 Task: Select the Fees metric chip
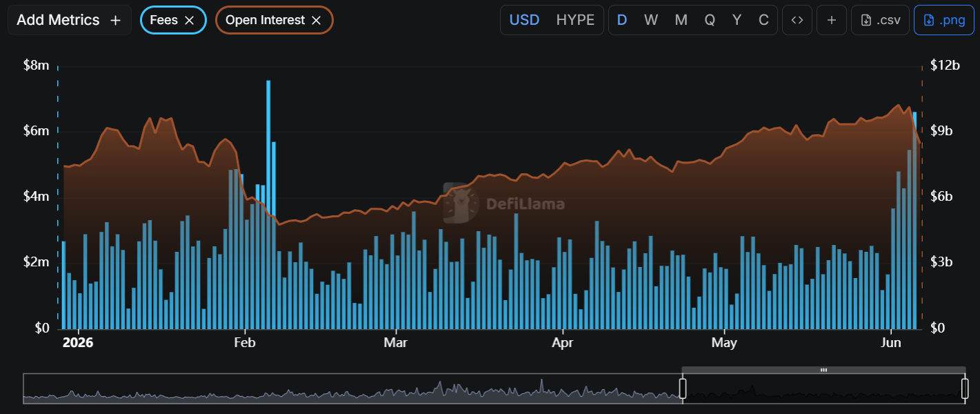tap(173, 20)
